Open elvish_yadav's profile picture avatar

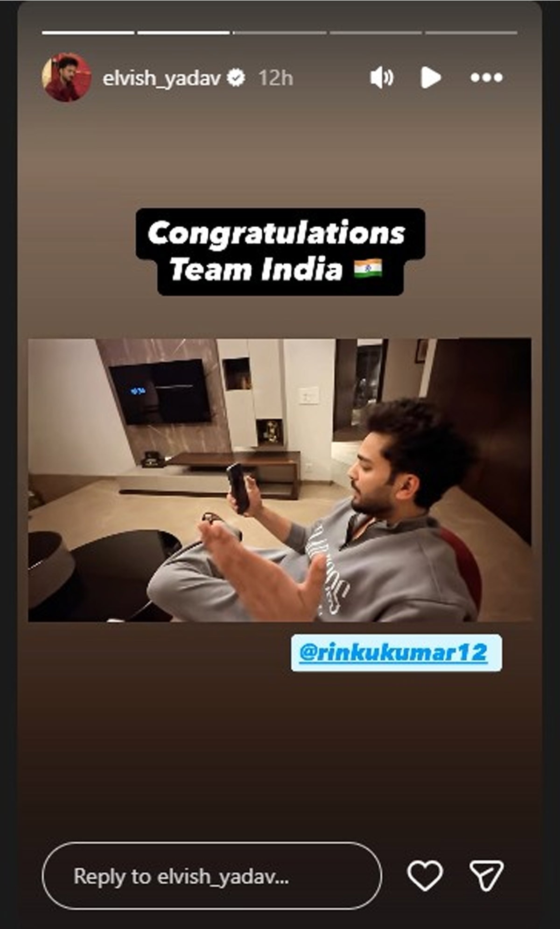click(67, 77)
